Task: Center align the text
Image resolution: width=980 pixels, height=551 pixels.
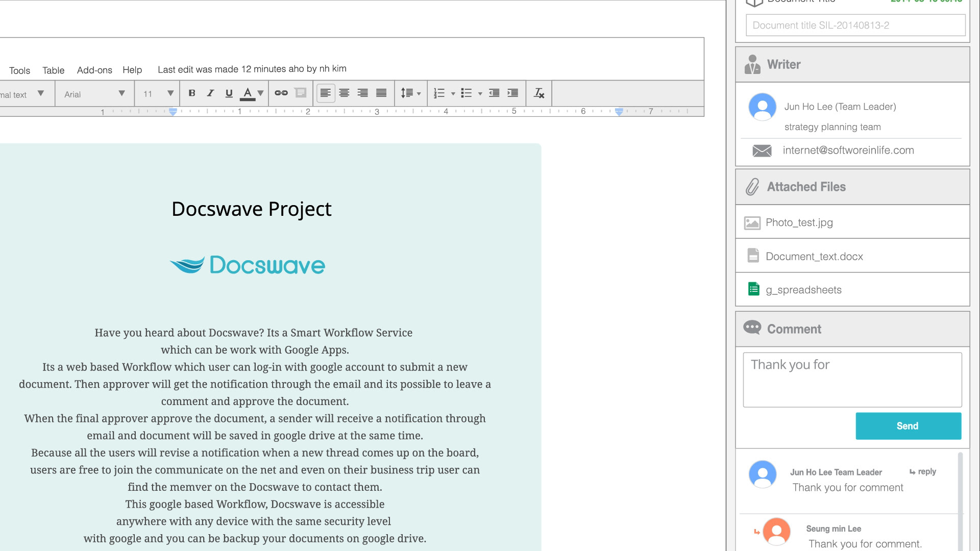Action: 344,93
